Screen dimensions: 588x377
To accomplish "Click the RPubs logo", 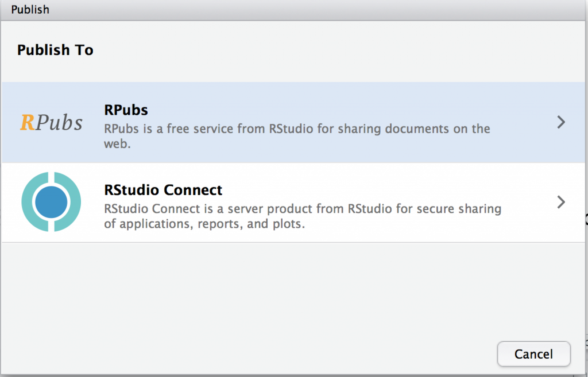I will 51,122.
